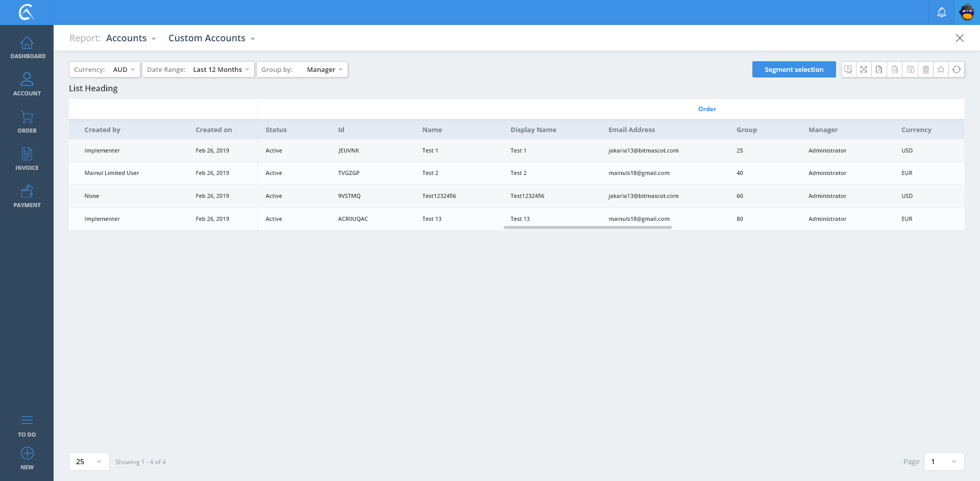Open the notifications bell

tap(942, 12)
